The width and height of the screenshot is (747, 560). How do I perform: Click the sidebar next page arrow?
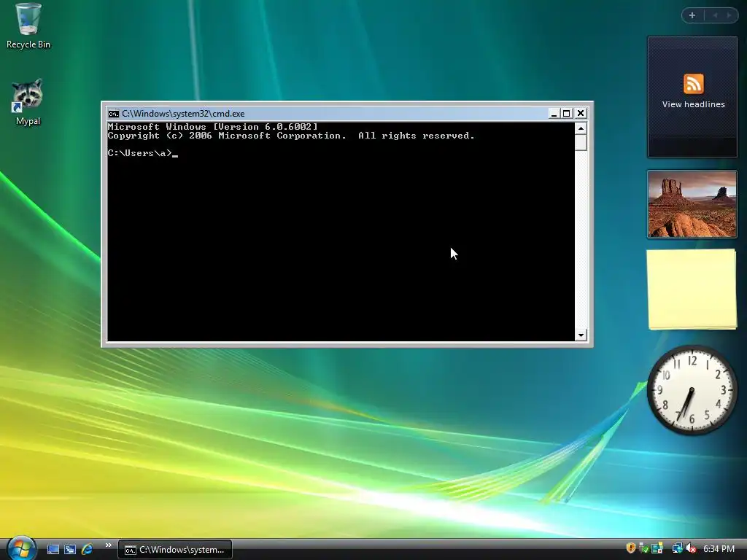(729, 15)
